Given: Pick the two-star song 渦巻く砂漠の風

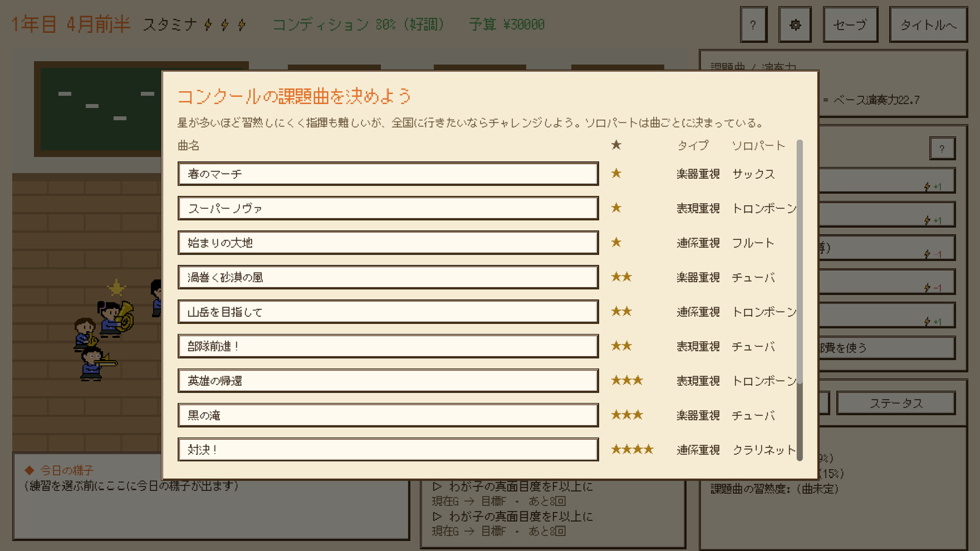Looking at the screenshot, I should pos(388,277).
